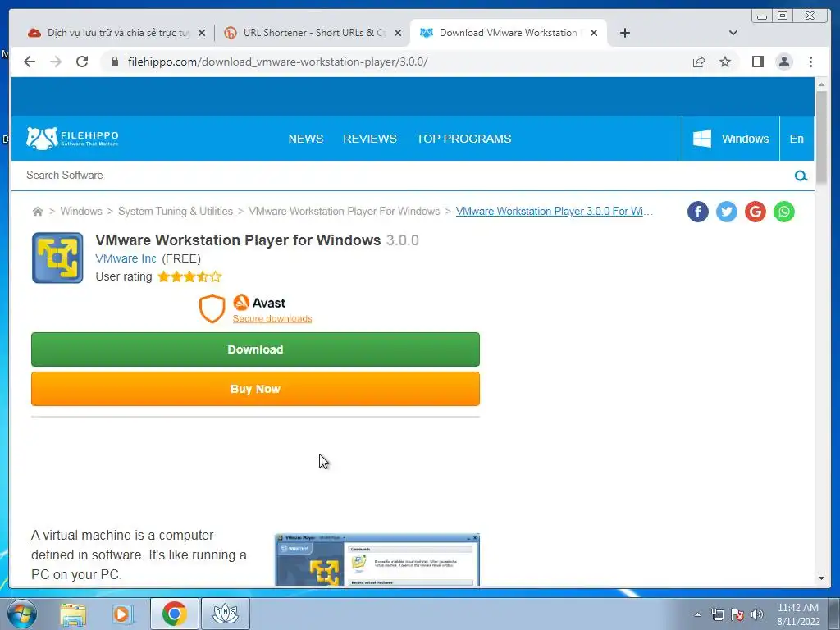The image size is (840, 630).
Task: Go back using the browser back arrow
Action: pos(30,62)
